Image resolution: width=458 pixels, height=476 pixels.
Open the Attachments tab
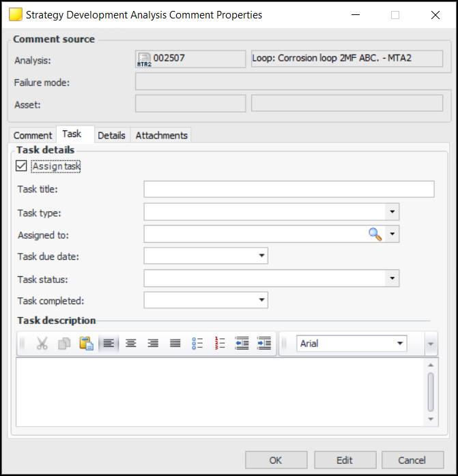pos(161,136)
